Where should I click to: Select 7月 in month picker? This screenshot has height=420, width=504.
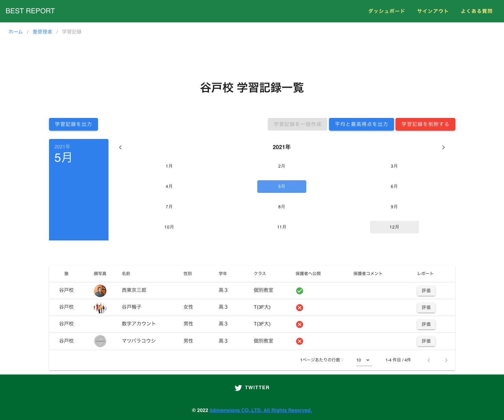[x=169, y=207]
